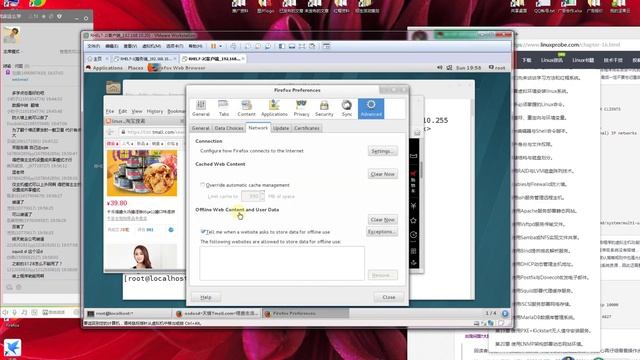Click the volume icon in GNOME top bar
This screenshot has width=640, height=360.
(x=440, y=68)
